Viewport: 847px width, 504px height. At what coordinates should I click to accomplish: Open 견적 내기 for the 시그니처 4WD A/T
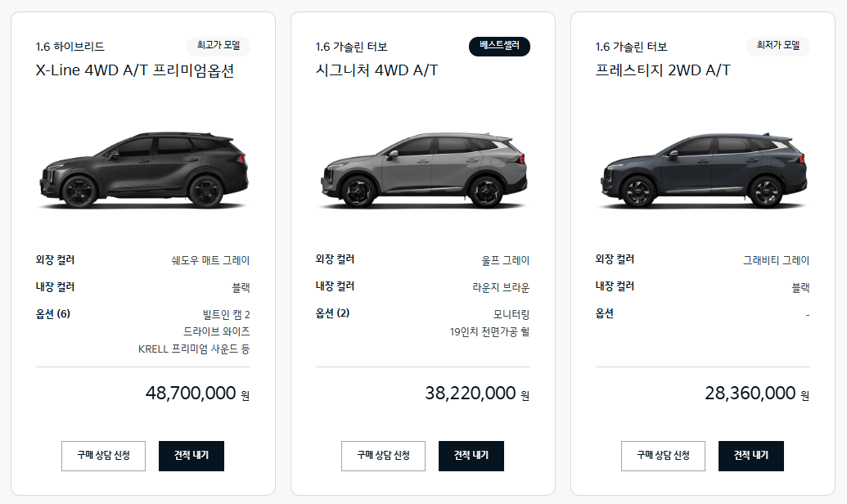pos(471,456)
